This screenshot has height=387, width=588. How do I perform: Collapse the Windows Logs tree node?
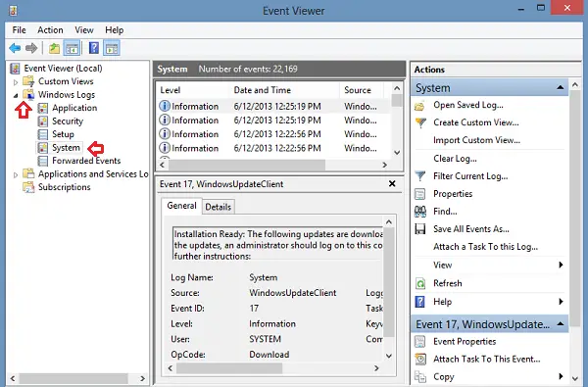16,95
